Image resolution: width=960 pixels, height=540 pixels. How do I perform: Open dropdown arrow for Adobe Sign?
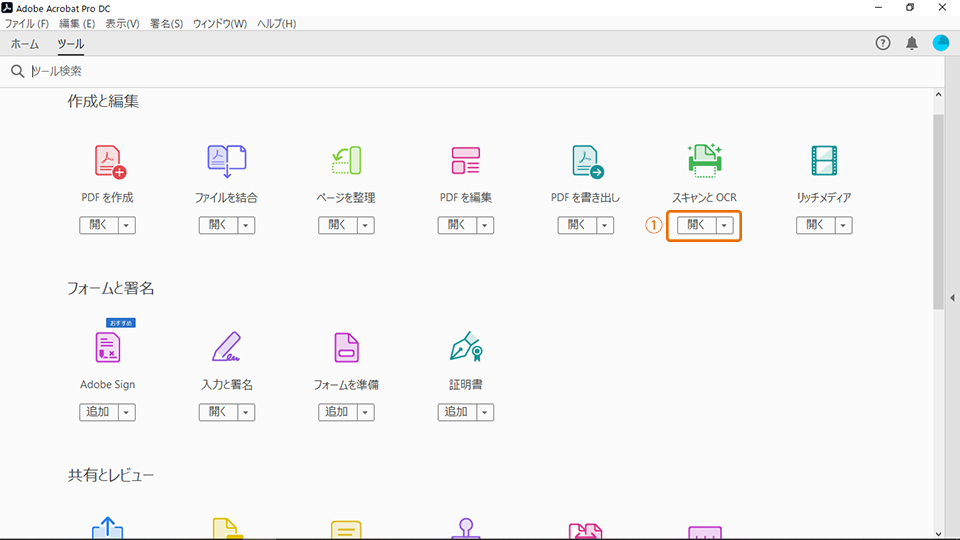pos(127,413)
